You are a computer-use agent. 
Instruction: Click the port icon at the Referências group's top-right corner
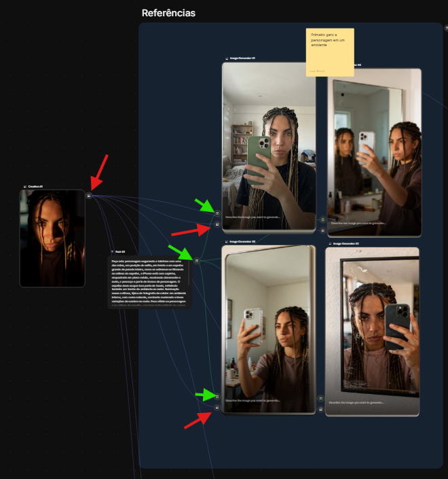445,29
